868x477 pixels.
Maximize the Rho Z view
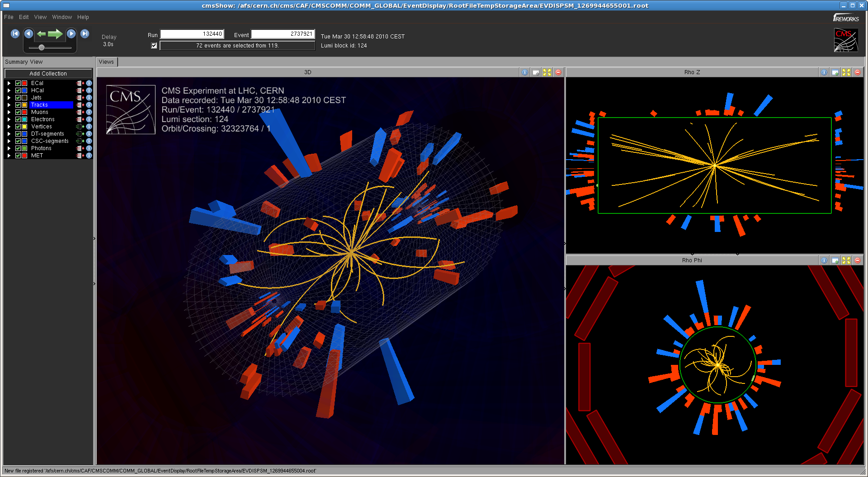click(x=846, y=72)
